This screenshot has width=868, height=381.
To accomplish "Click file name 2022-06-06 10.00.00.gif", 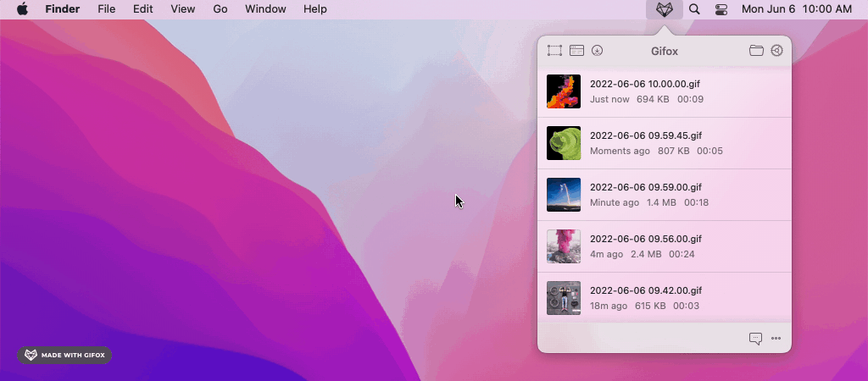I will tap(645, 84).
